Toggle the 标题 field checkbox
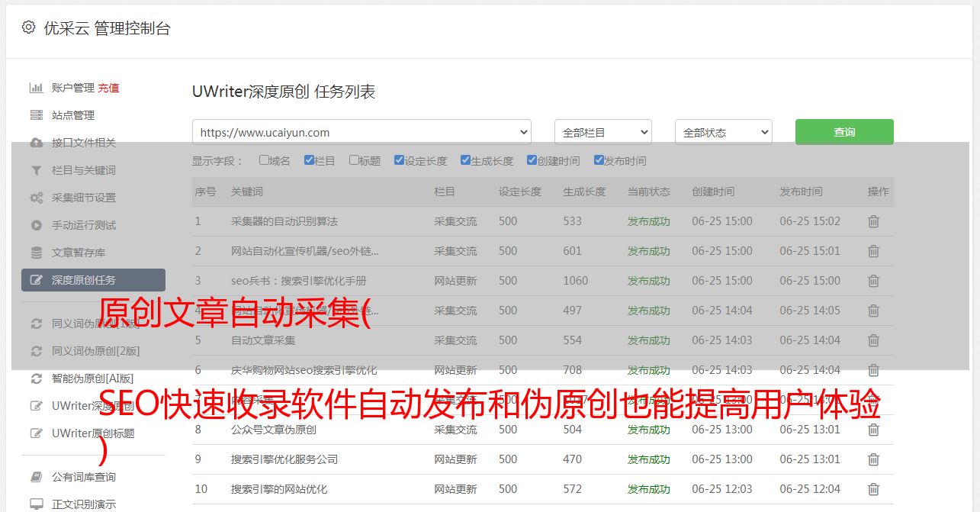 (x=354, y=160)
